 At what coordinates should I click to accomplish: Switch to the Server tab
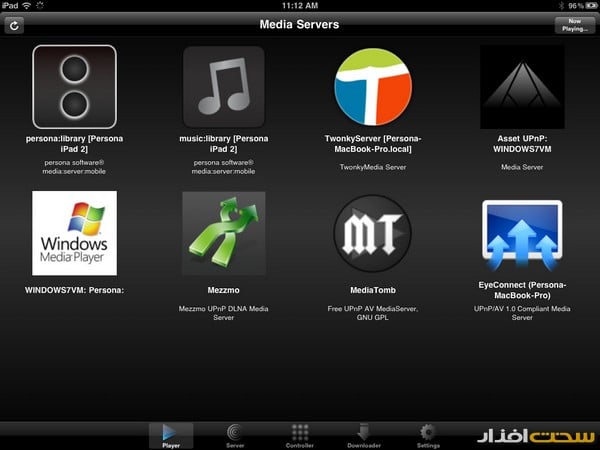coord(235,435)
